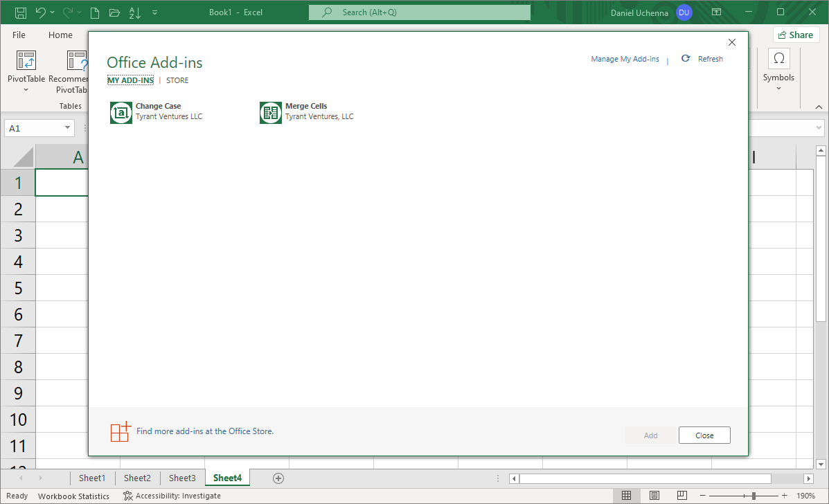Click the Open folder icon
Image resolution: width=829 pixels, height=504 pixels.
(x=115, y=12)
